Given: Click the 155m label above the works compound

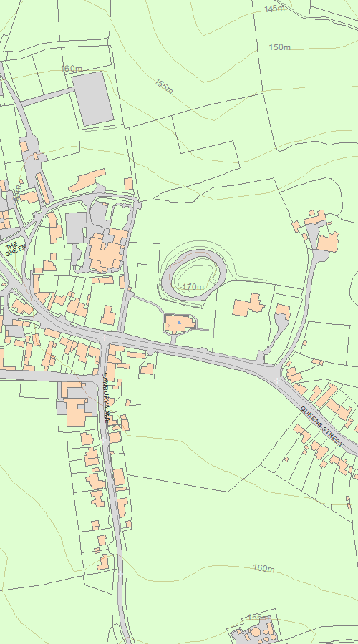Looking at the screenshot, I should pyautogui.click(x=260, y=618).
